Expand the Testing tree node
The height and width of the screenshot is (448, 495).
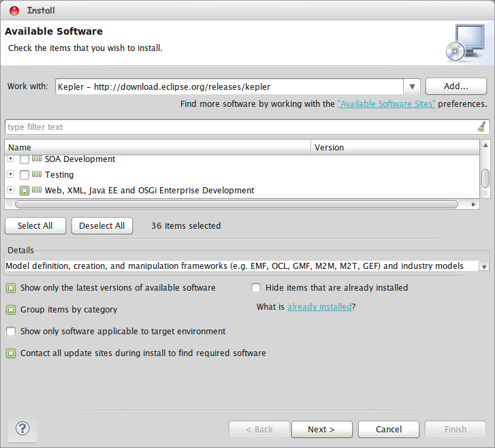click(11, 174)
